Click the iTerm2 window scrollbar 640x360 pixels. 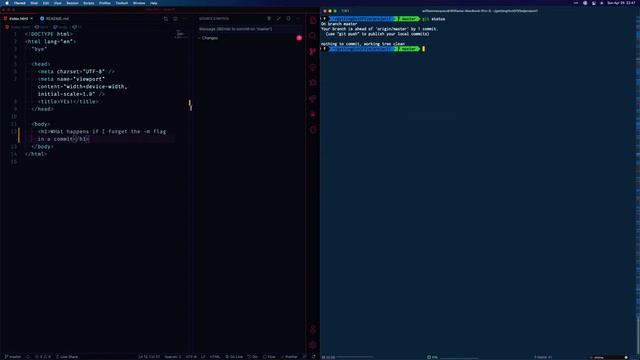[x=638, y=335]
